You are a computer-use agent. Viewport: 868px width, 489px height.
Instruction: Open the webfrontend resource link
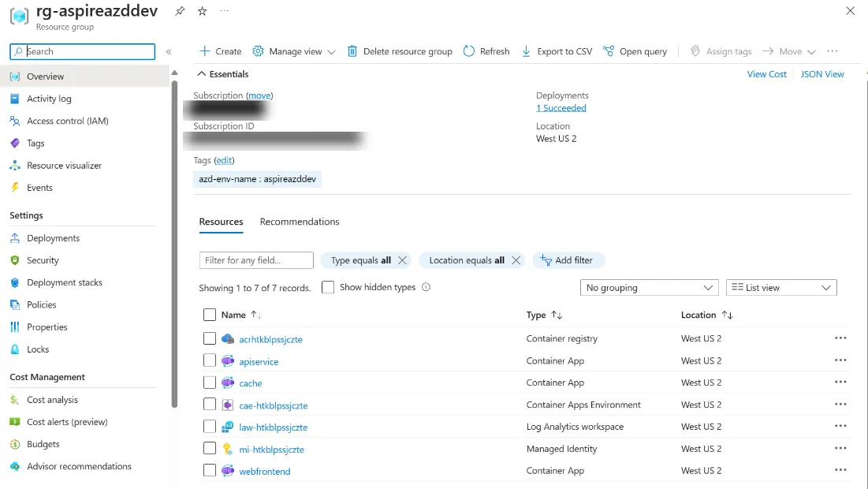[265, 472]
